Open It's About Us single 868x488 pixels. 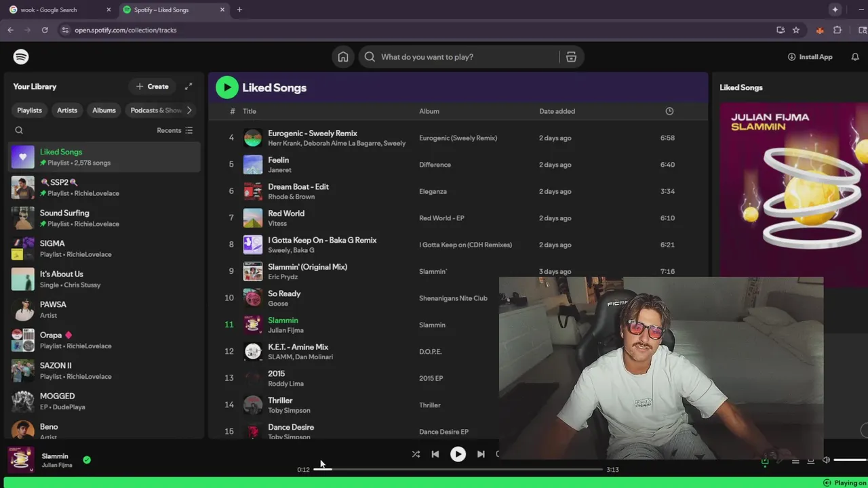pos(105,279)
